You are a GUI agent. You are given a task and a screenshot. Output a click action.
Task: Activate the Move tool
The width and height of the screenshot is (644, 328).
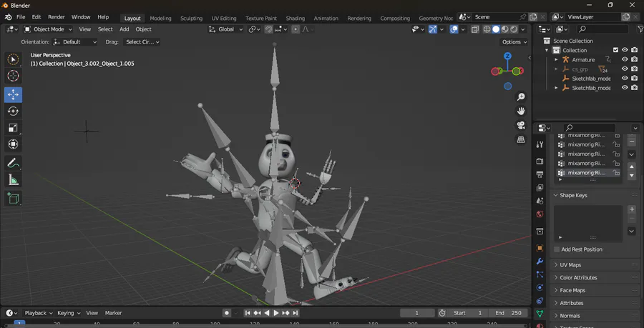tap(13, 95)
